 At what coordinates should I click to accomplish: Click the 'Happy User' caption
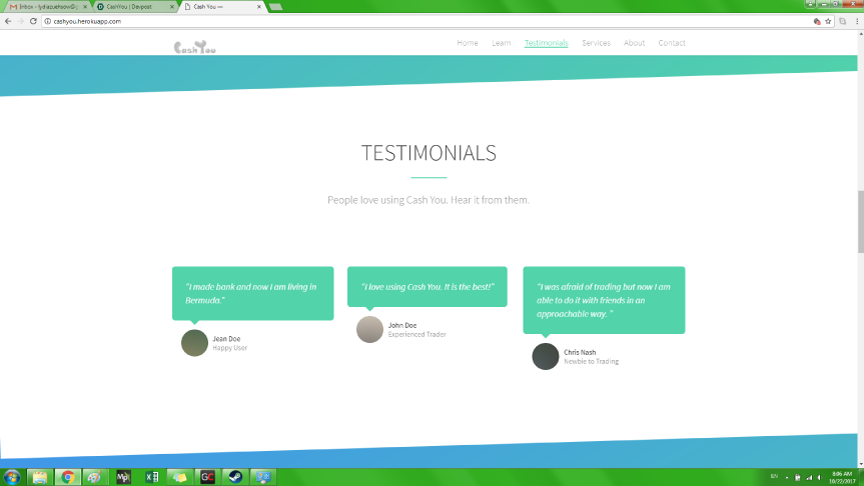click(230, 348)
